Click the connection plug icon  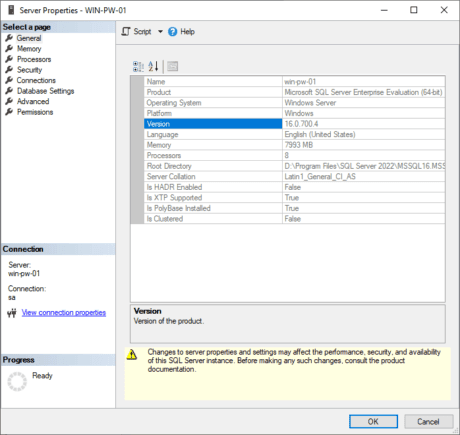(x=12, y=313)
